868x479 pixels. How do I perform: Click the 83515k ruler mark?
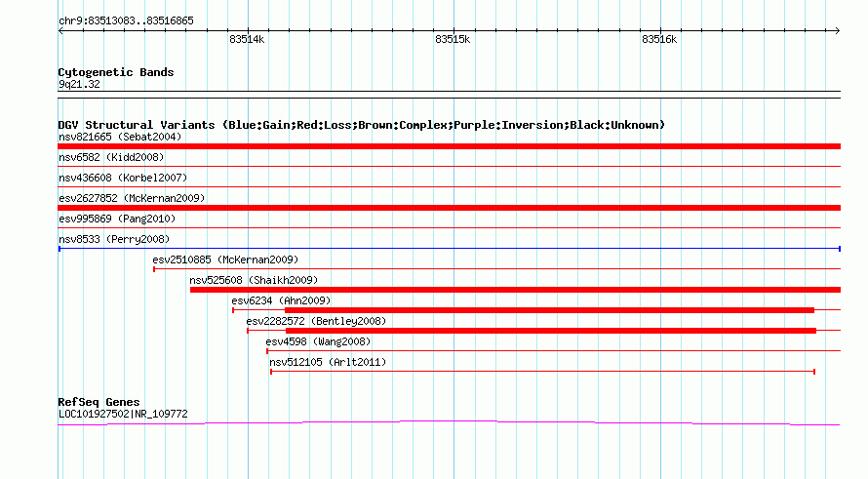pos(453,39)
